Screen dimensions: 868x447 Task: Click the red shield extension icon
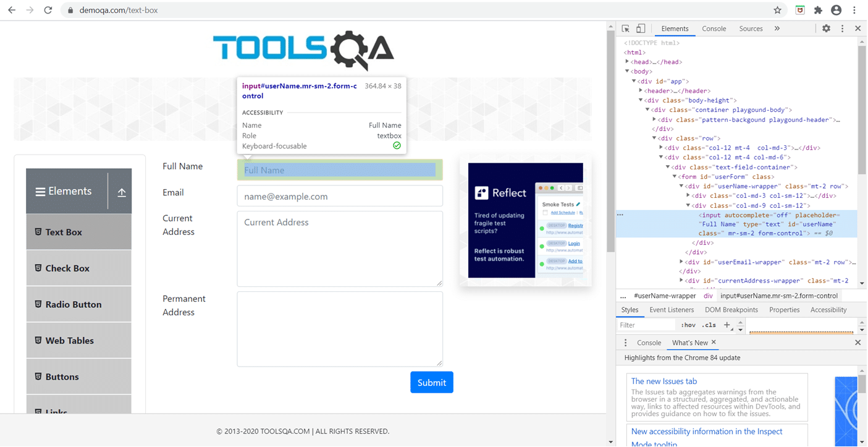coord(800,10)
